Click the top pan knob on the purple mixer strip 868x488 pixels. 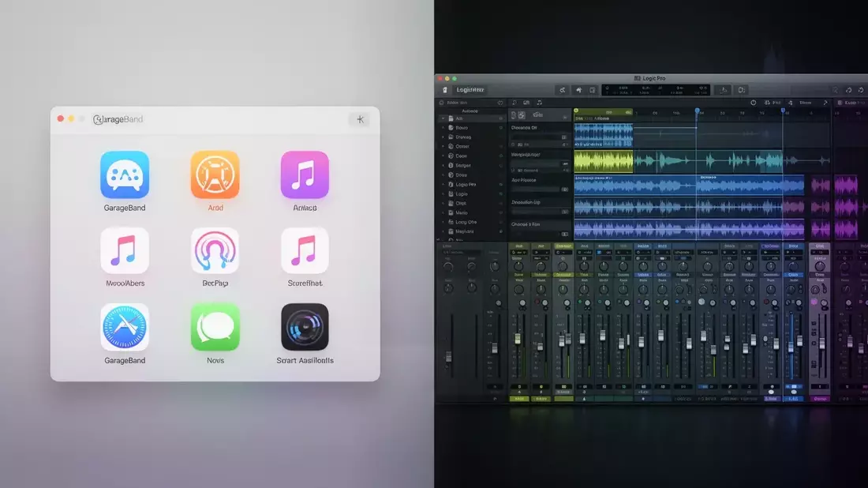(819, 267)
